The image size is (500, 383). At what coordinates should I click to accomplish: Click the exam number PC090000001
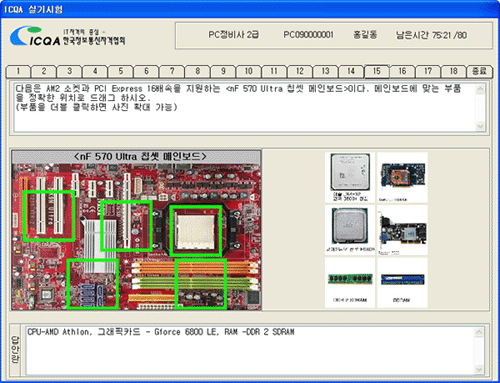[308, 35]
